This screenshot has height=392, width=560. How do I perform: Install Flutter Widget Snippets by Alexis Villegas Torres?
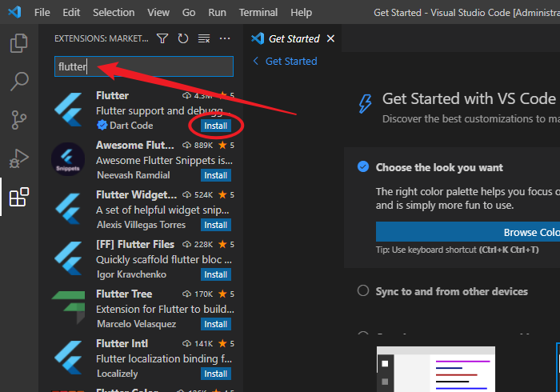click(x=216, y=225)
